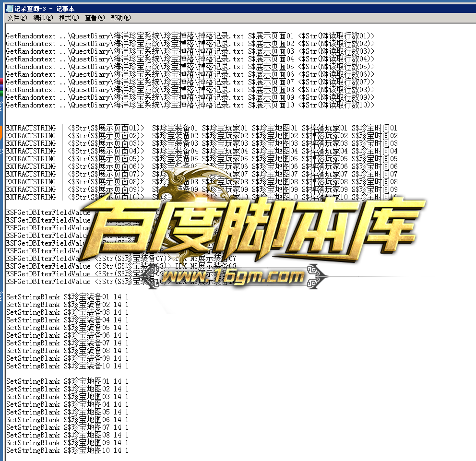Click SetStringBlank S$珍宝地图08 14 1 line
This screenshot has height=461, width=476.
(x=67, y=435)
